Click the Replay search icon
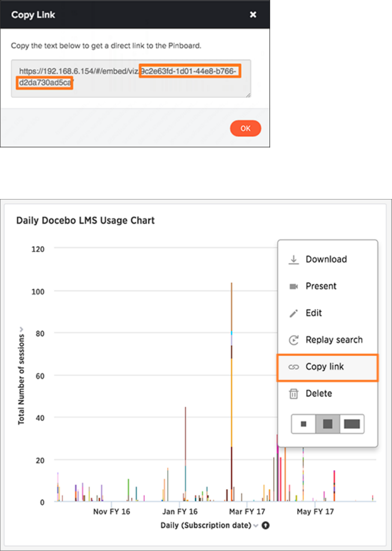392x551 pixels. pos(294,340)
